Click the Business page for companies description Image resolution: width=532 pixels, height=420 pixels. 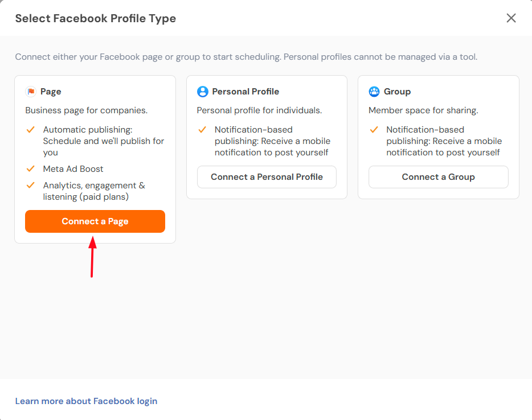[x=87, y=110]
